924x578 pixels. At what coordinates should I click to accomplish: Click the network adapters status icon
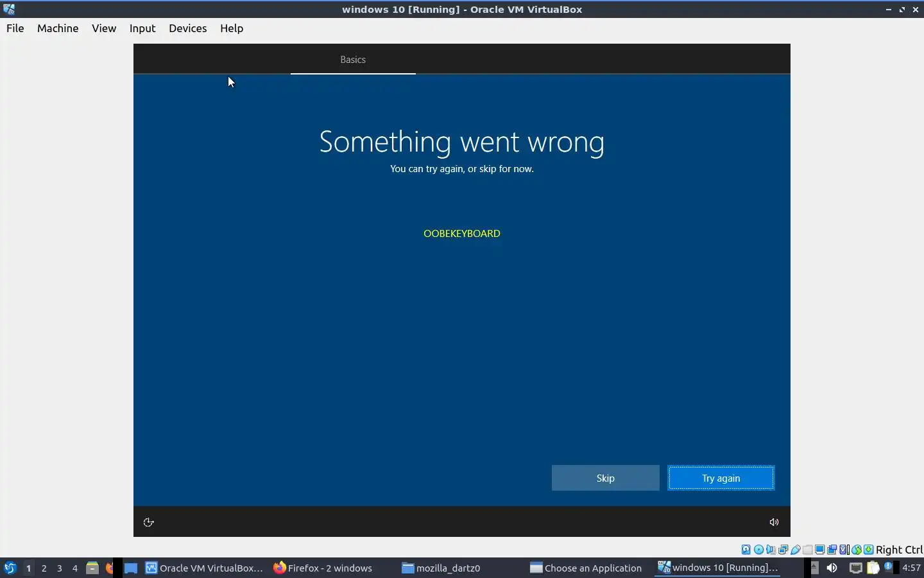[783, 549]
